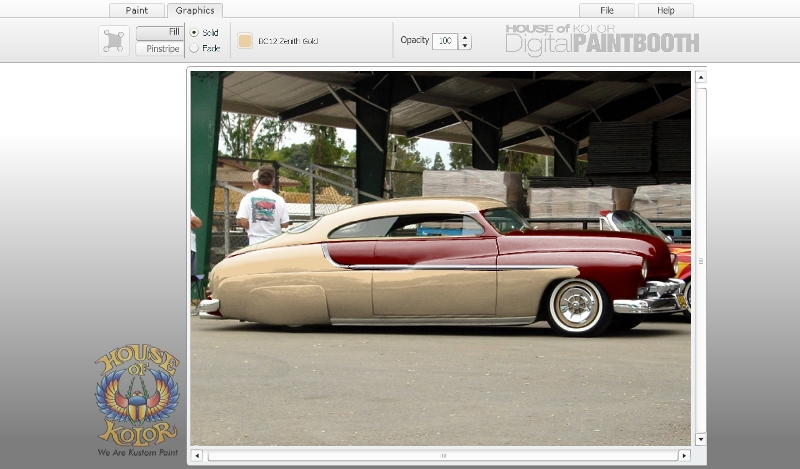Switch to the Paint tab

[x=137, y=10]
